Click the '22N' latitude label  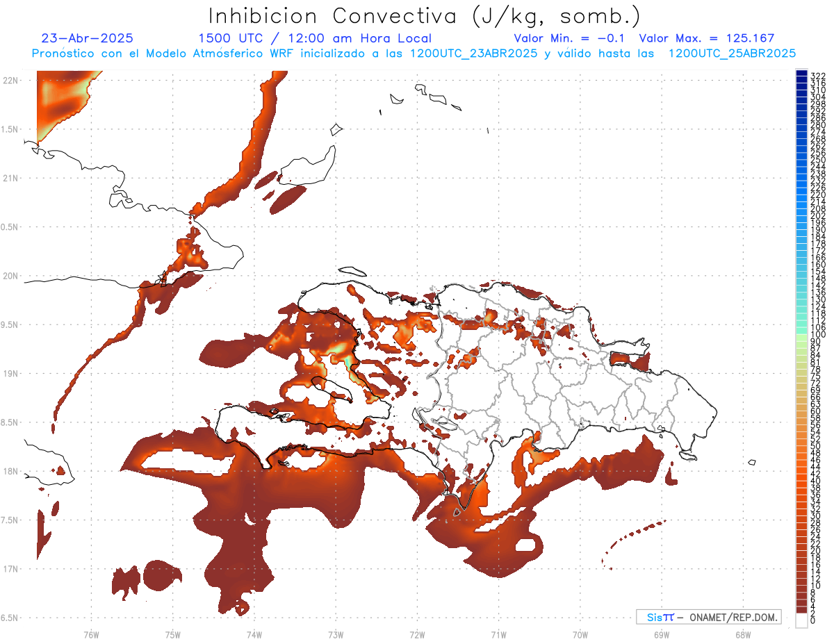10,81
